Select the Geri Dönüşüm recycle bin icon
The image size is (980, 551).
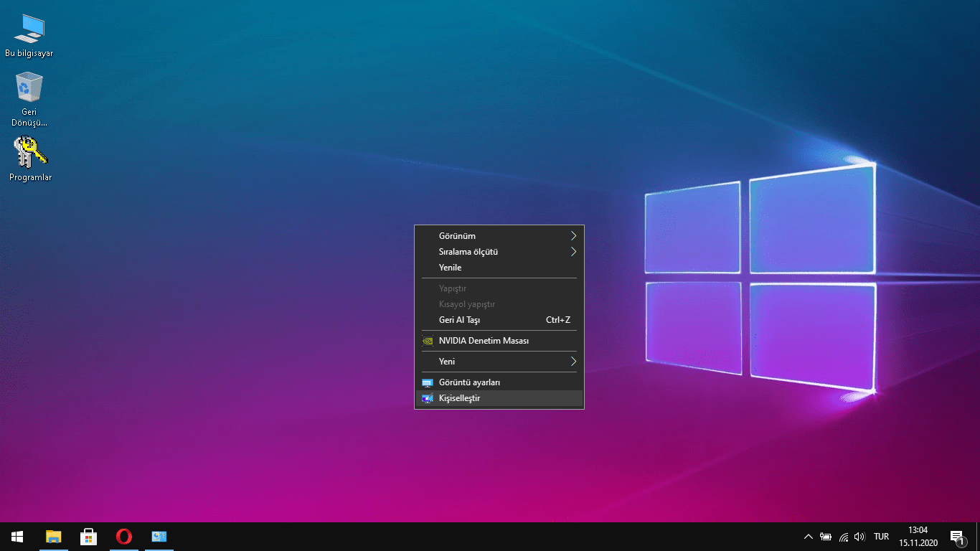click(x=29, y=99)
